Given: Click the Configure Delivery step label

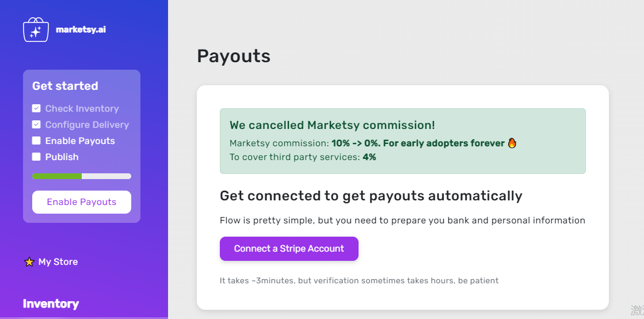Looking at the screenshot, I should (x=87, y=124).
